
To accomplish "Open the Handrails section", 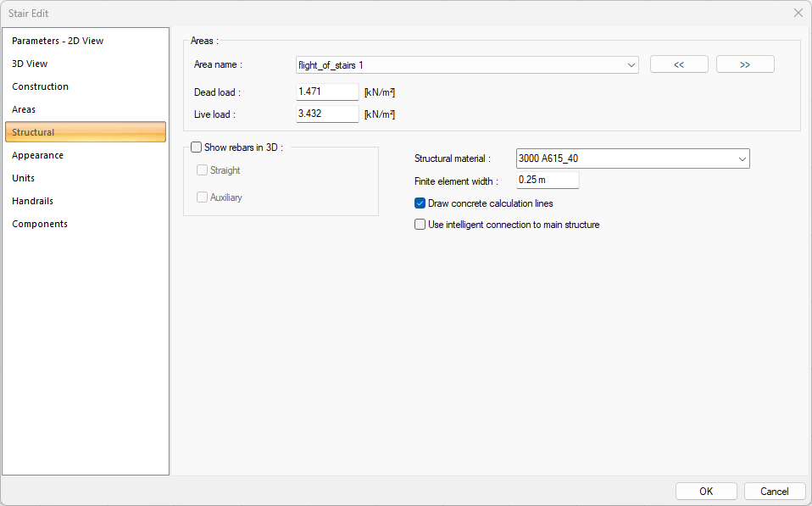I will pyautogui.click(x=32, y=201).
